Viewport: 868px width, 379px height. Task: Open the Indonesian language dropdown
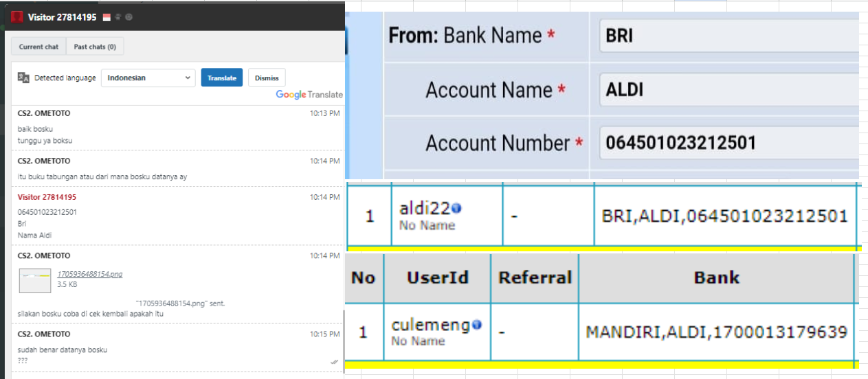148,78
